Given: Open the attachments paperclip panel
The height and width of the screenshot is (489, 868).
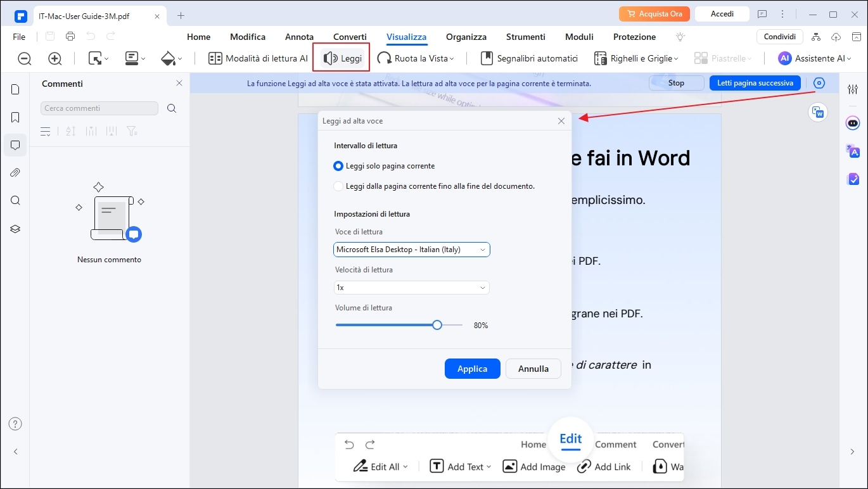Looking at the screenshot, I should pos(15,173).
